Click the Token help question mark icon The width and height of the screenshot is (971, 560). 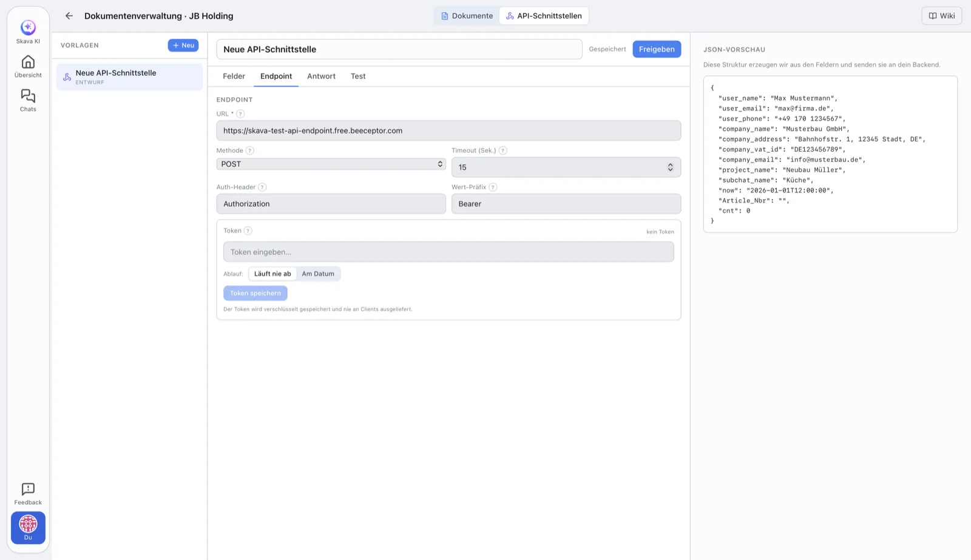(248, 231)
